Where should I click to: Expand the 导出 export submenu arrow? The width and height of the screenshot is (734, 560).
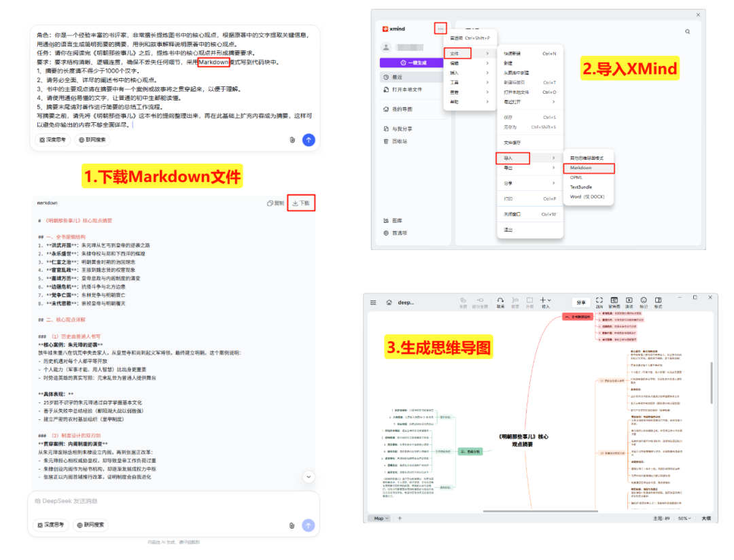pos(554,168)
